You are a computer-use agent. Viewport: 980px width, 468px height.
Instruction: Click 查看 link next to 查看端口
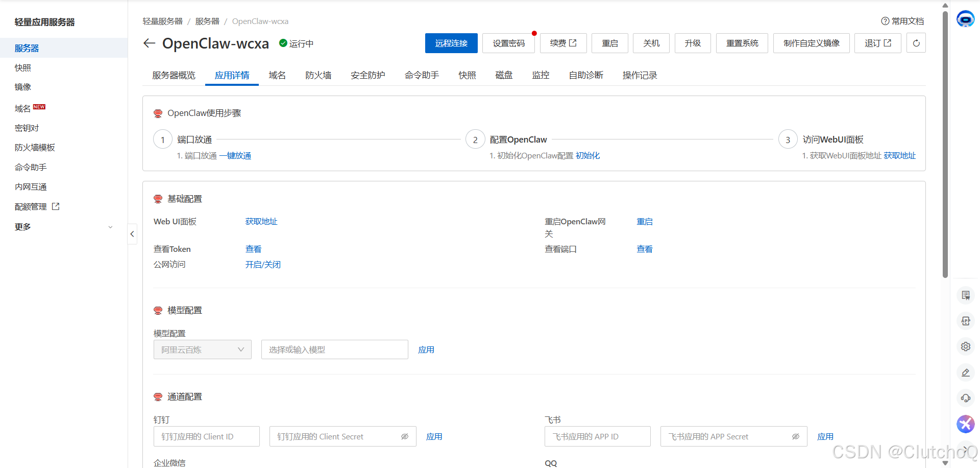[645, 249]
